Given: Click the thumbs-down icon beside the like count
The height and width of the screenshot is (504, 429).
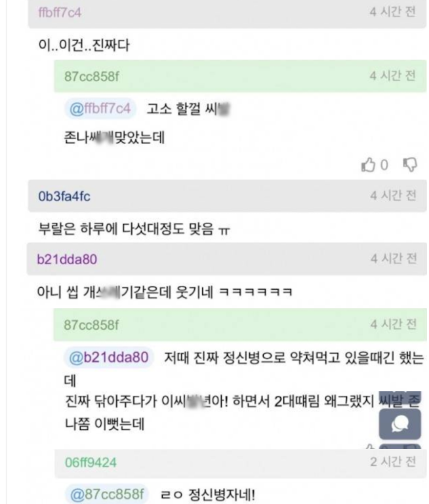Looking at the screenshot, I should point(410,165).
